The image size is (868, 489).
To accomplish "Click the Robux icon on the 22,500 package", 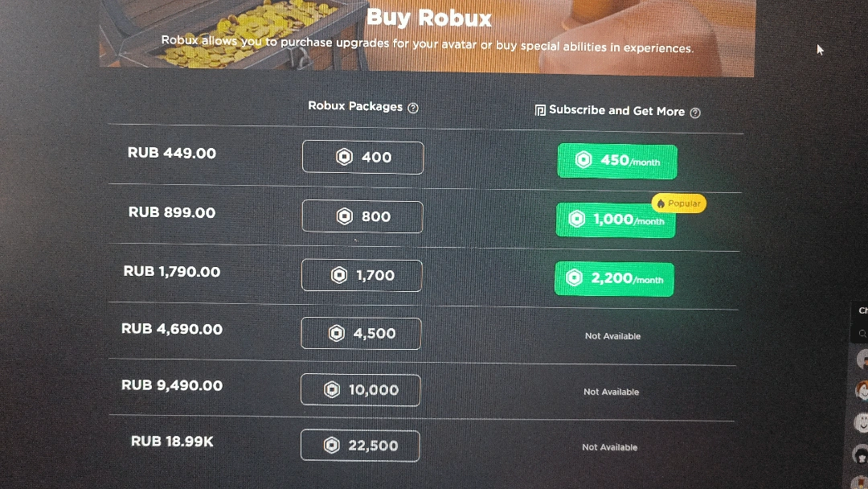I will pos(332,446).
